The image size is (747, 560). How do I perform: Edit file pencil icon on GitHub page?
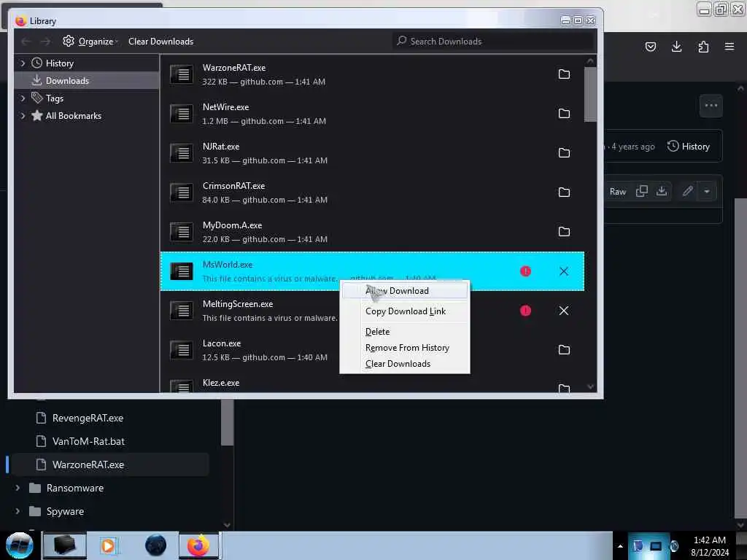[x=687, y=192]
